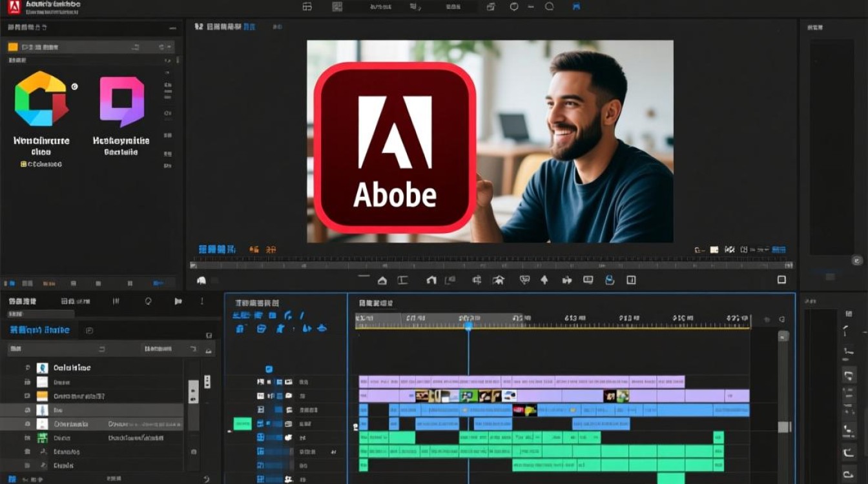The image size is (868, 484).
Task: Open the second column header dropdown in project list
Action: tap(192, 349)
